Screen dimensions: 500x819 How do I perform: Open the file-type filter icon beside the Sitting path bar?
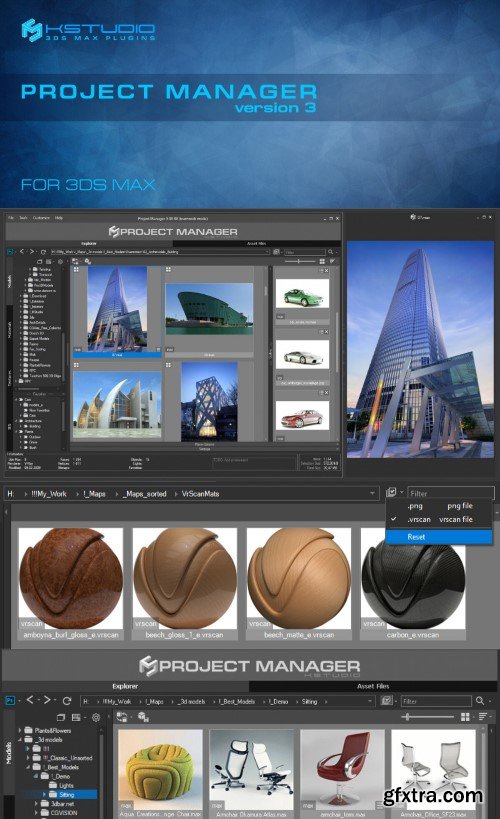[x=386, y=700]
